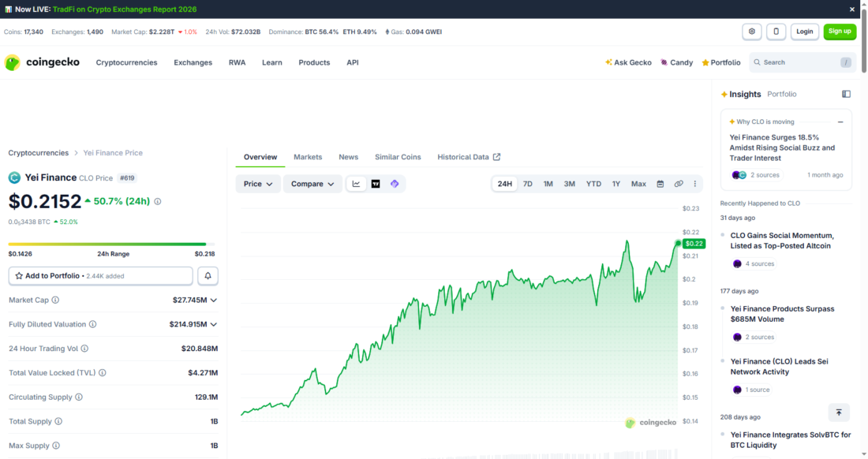Open the calendar date range picker

click(660, 185)
